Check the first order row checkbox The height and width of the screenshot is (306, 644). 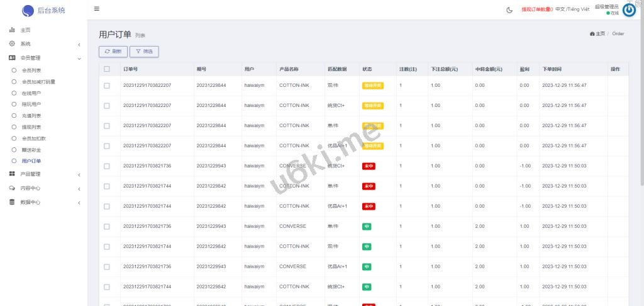point(107,85)
